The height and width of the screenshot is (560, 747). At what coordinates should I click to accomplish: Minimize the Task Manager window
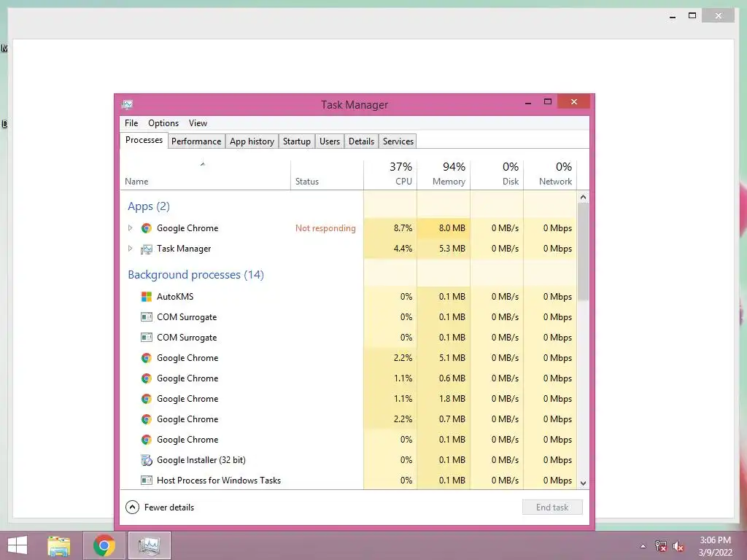point(528,102)
